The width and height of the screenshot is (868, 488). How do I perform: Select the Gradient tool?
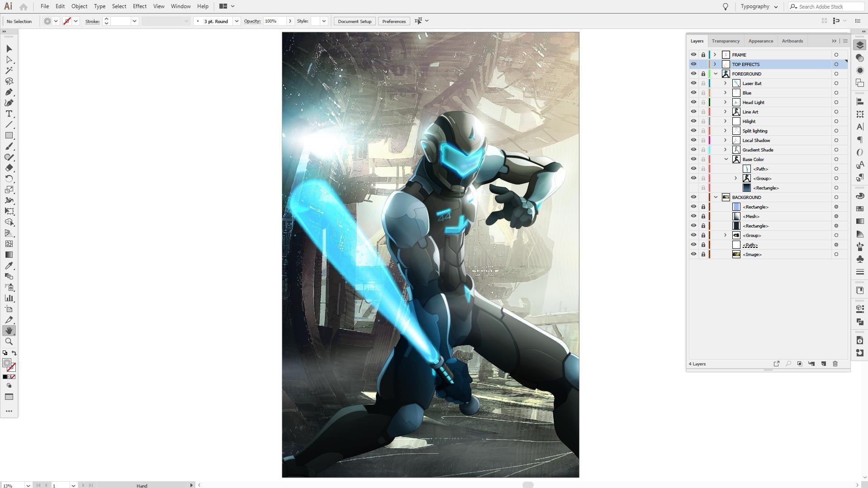point(9,255)
